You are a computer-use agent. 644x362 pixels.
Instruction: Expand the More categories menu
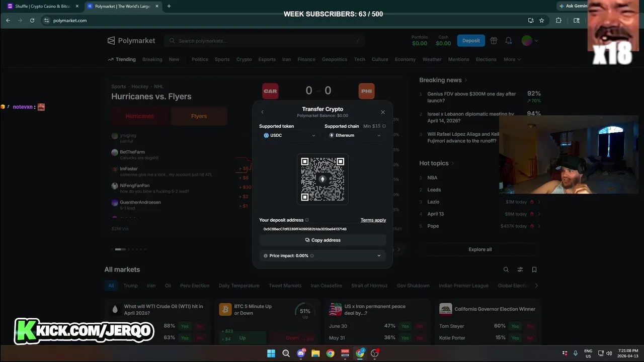tap(512, 59)
